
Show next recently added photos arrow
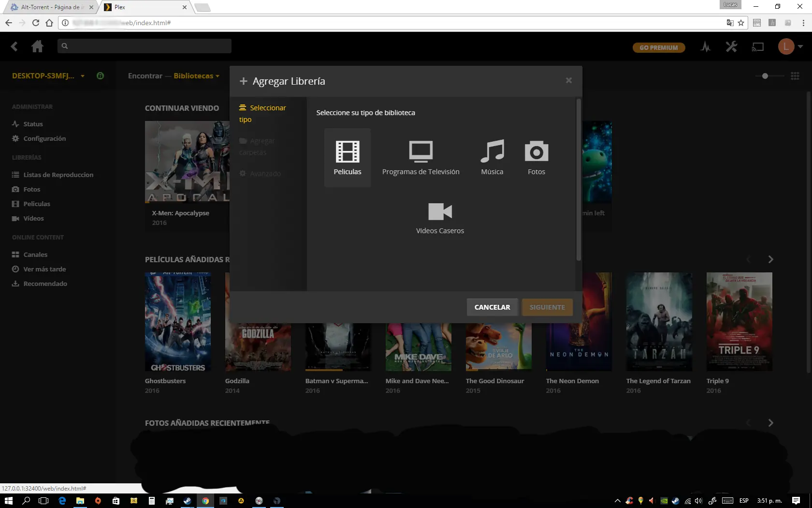(x=770, y=423)
